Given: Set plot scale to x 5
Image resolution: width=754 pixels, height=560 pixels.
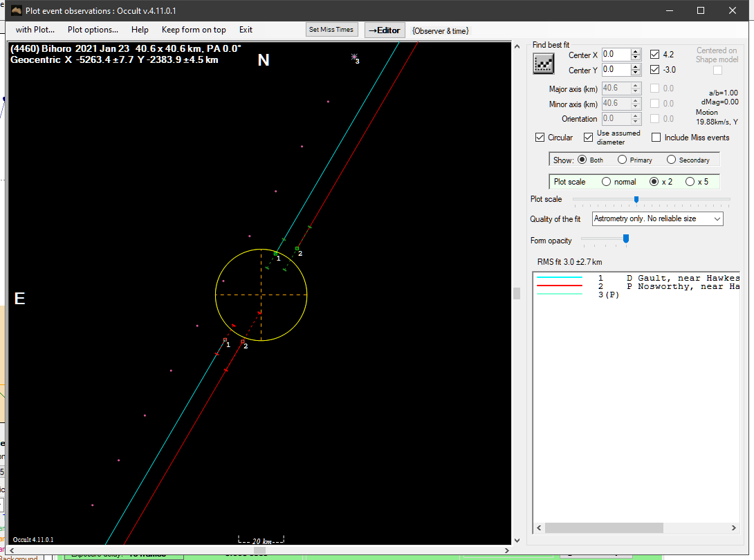Looking at the screenshot, I should (690, 182).
